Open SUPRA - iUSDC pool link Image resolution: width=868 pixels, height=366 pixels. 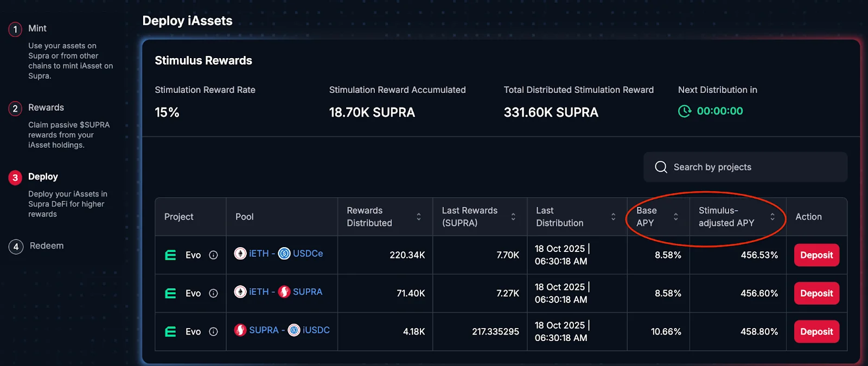pos(282,330)
